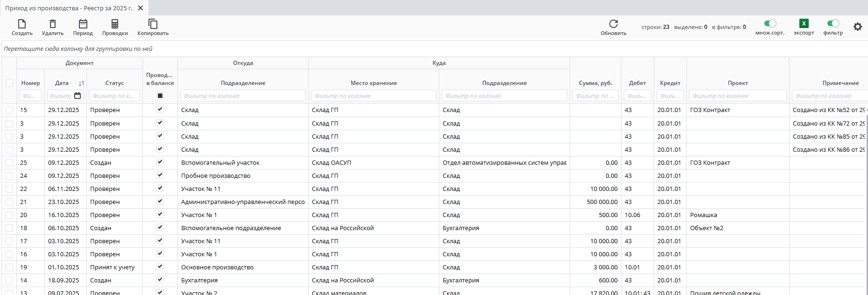The height and width of the screenshot is (295, 868).
Task: Open the Период calendar tool
Action: (x=83, y=24)
